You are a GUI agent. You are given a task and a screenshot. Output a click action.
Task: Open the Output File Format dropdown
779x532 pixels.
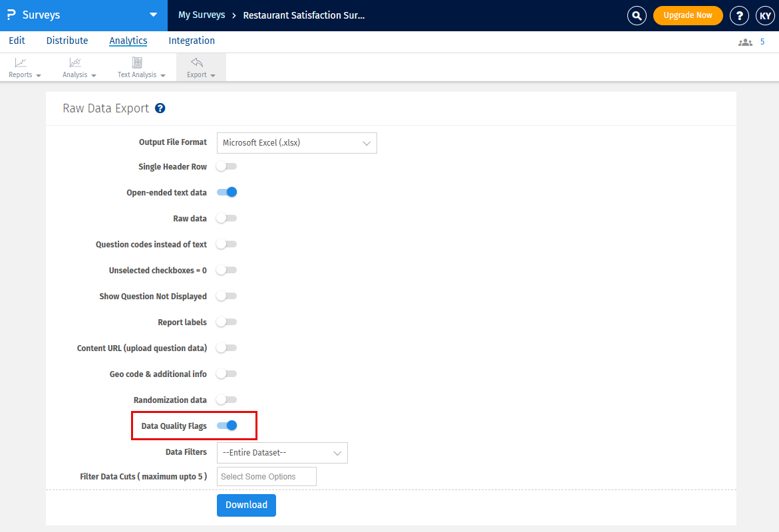click(297, 143)
